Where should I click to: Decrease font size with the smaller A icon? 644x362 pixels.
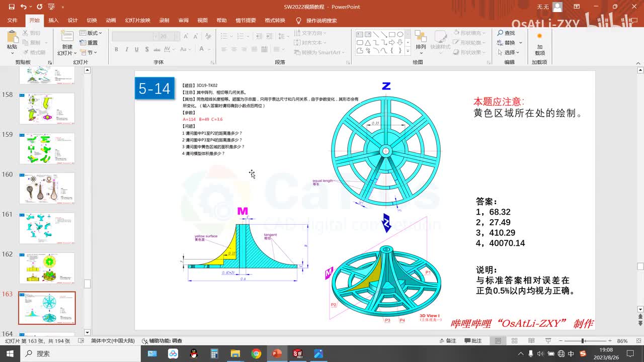coord(196,36)
